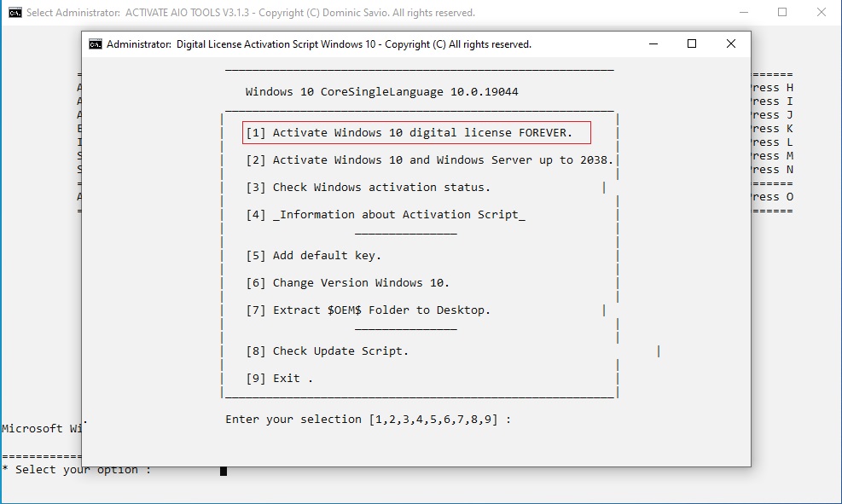Image resolution: width=842 pixels, height=504 pixels.
Task: Close the Digital License Activation Script window
Action: coord(730,43)
